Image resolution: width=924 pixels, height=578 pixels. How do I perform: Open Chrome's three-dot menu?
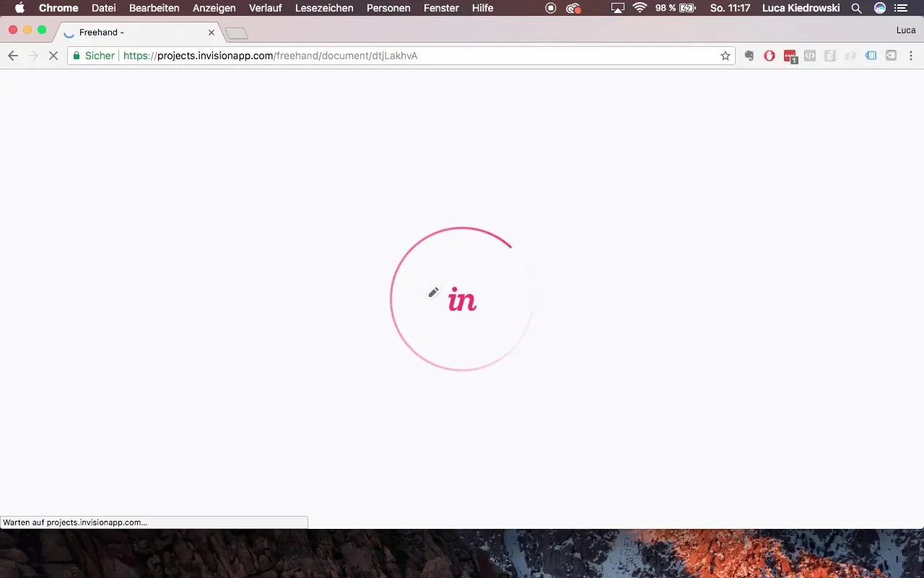(910, 56)
